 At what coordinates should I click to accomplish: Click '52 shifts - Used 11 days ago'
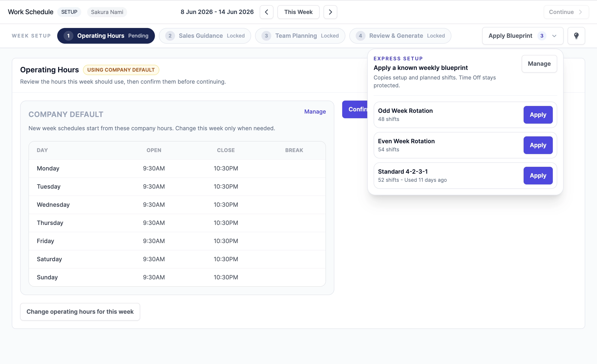412,180
